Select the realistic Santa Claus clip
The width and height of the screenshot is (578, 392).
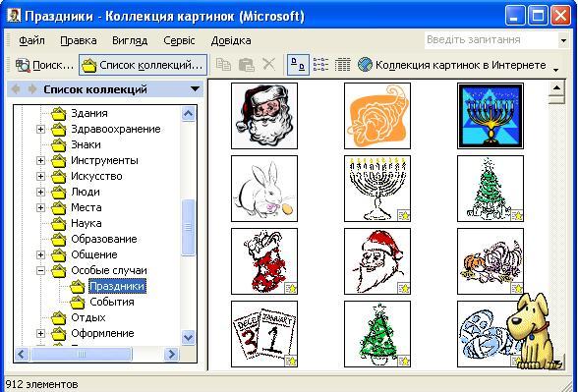point(264,116)
